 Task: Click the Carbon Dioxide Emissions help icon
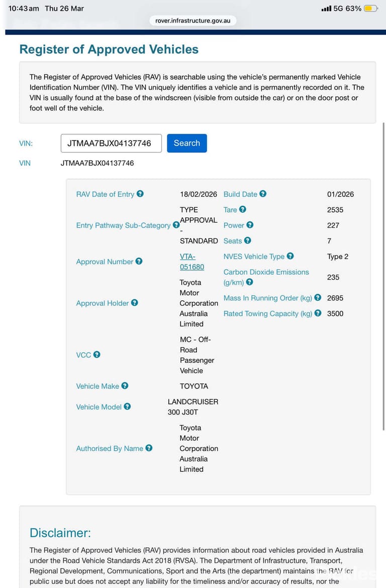coord(250,282)
